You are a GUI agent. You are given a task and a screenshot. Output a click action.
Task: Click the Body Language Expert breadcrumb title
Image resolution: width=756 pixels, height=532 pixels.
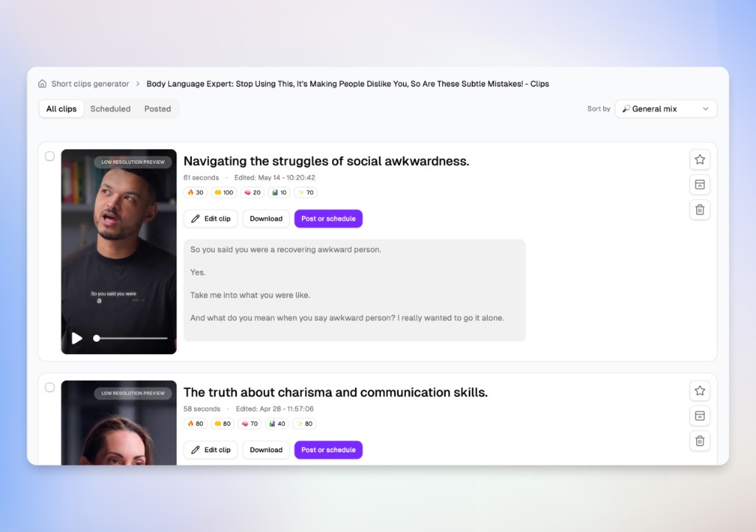(x=348, y=84)
